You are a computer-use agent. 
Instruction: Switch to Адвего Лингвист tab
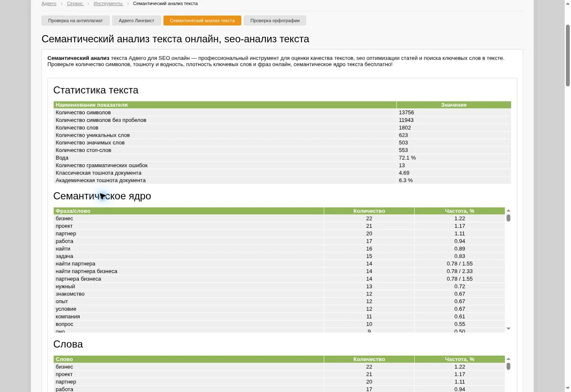tap(136, 20)
